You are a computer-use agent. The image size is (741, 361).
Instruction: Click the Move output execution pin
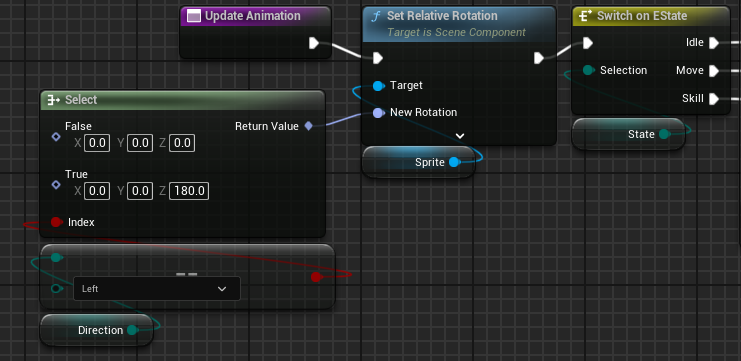tap(714, 71)
